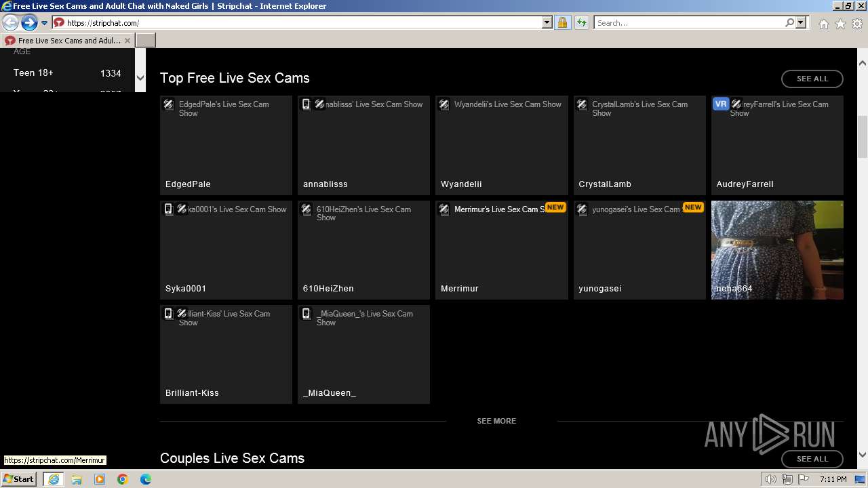Click the vertical scrollbar thumb
This screenshot has width=868, height=488.
click(863, 137)
